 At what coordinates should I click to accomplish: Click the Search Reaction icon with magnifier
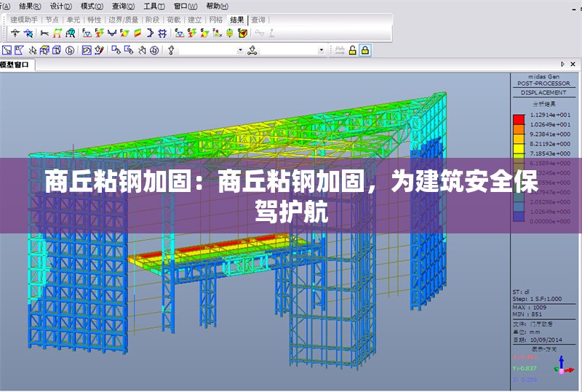coord(28,33)
